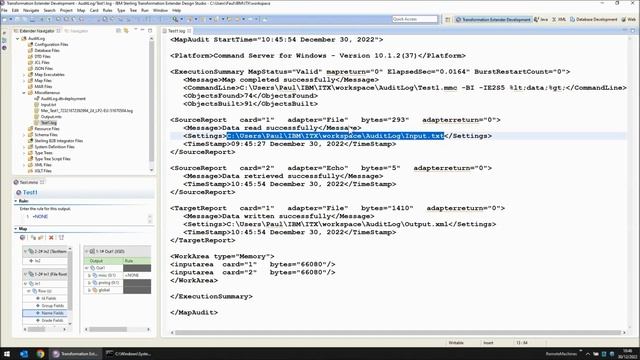Viewport: 640px width, 360px height.
Task: Open the Run menu
Action: [145, 10]
